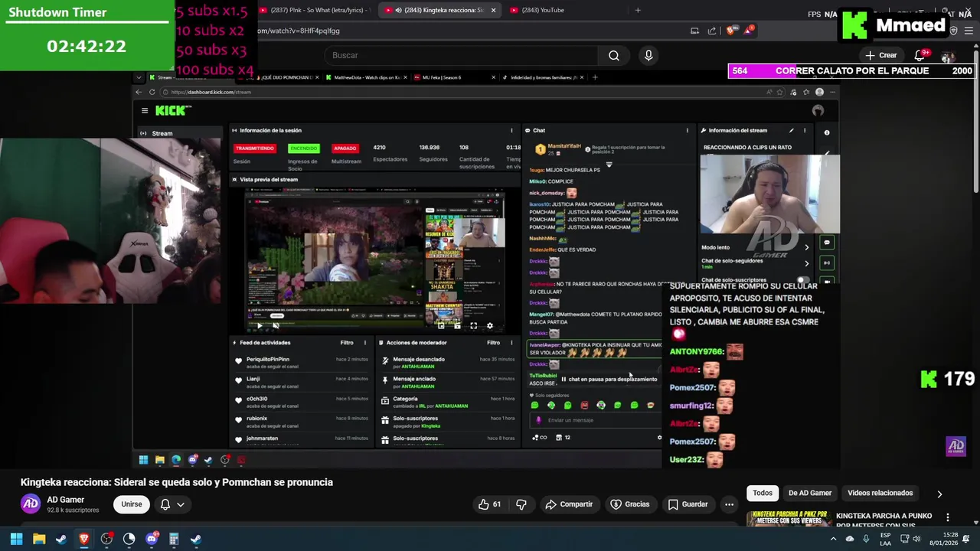The width and height of the screenshot is (980, 551).
Task: Open Discord from the taskbar
Action: (152, 539)
